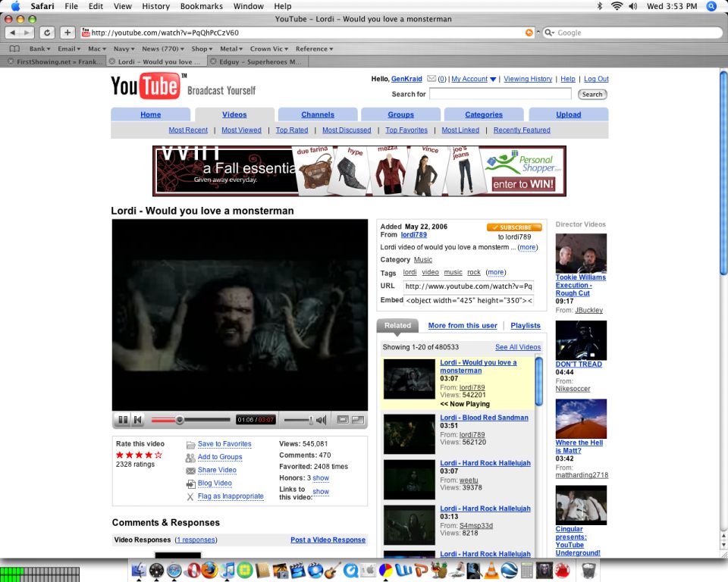Click the URL field with youtube.com/watch link

(469, 286)
